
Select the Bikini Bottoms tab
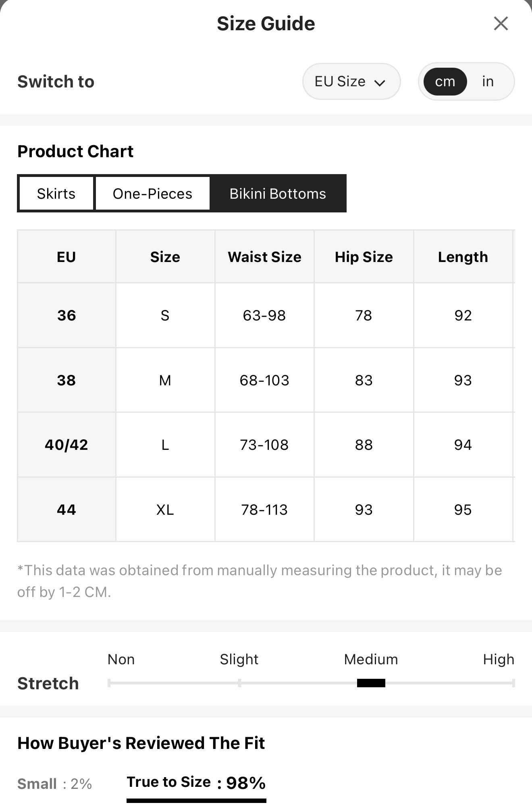(278, 193)
